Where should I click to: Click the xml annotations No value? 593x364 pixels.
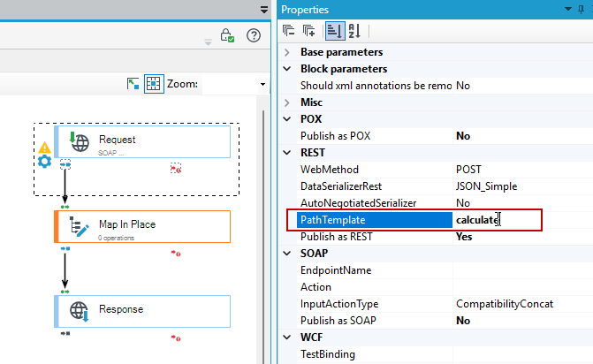(463, 86)
